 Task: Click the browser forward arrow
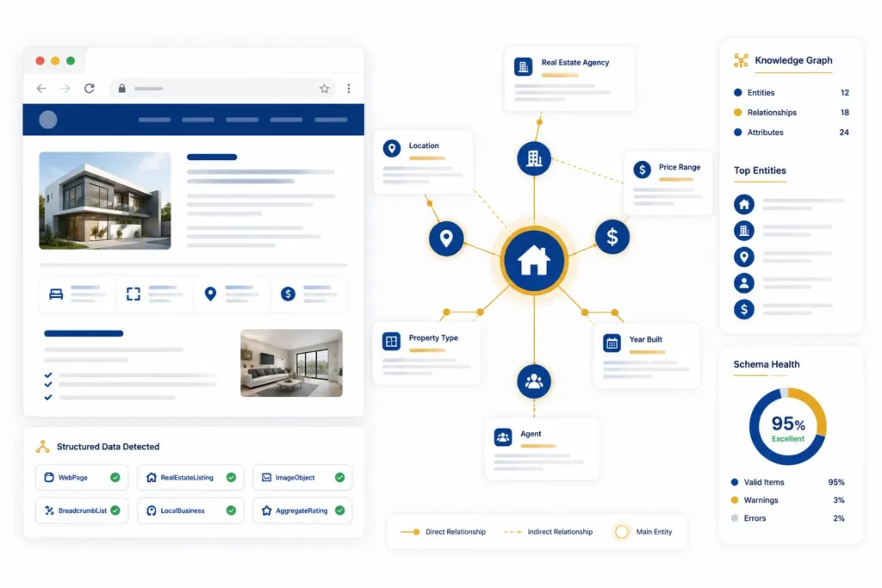tap(65, 89)
